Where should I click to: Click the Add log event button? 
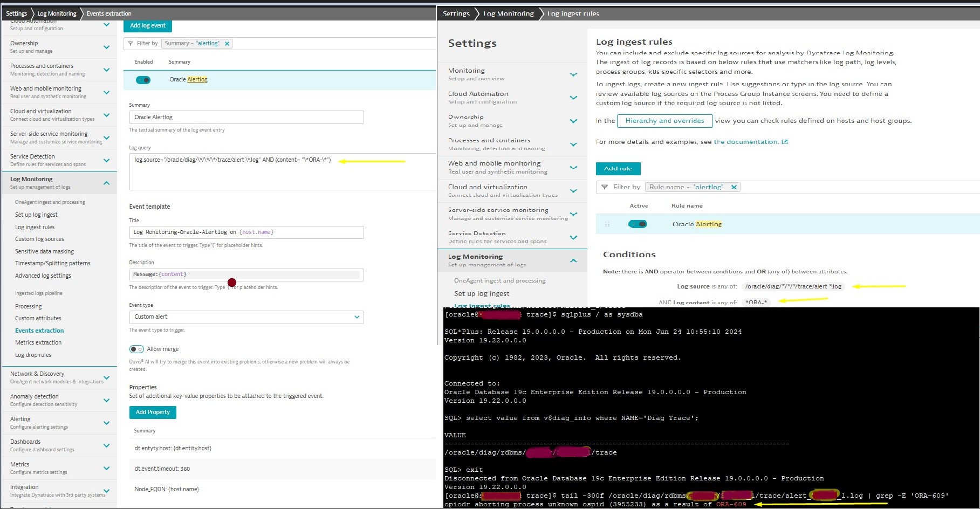pos(148,25)
